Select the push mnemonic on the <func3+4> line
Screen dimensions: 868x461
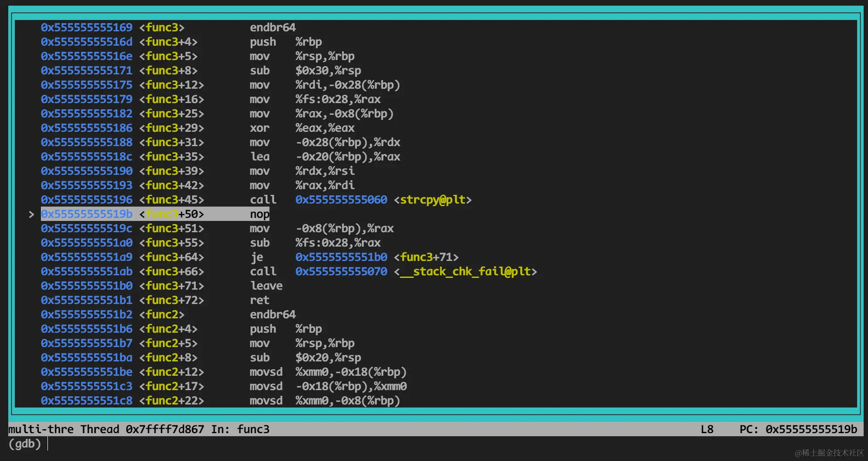coord(263,42)
